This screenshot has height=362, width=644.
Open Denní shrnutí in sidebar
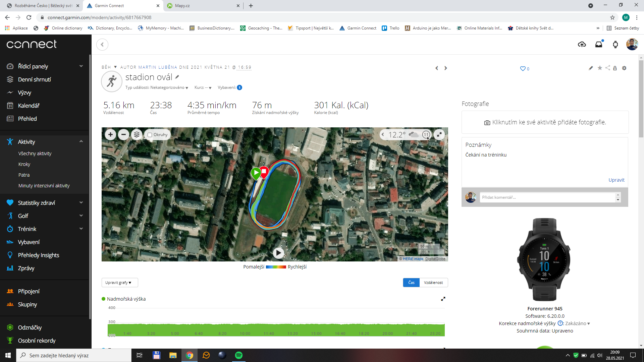pos(35,79)
